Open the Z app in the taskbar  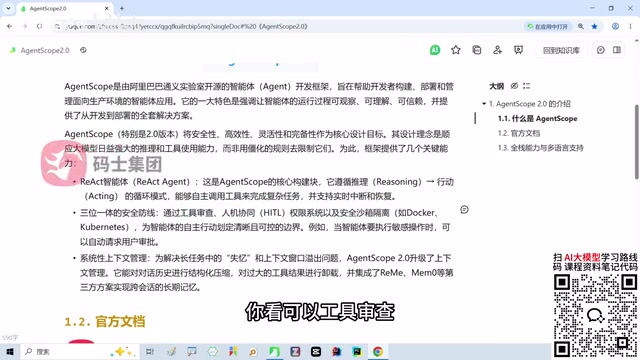click(x=295, y=351)
